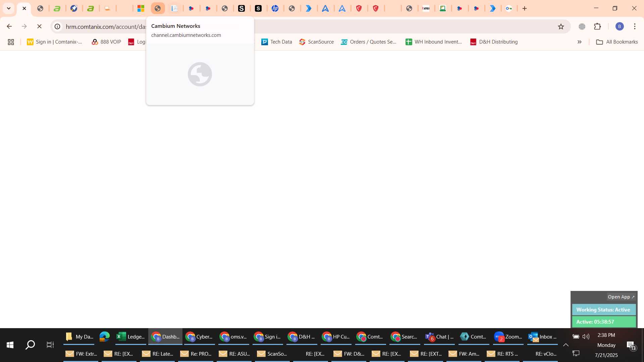Switch to Cyber... Chrome window
The width and height of the screenshot is (644, 362).
(x=200, y=337)
